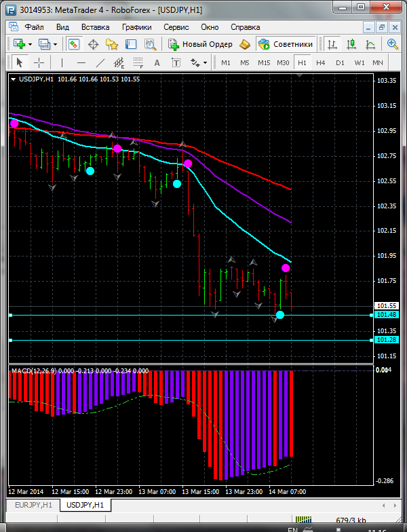Screen dimensions: 407x532
Task: Click the Новый Ордер button
Action: (x=201, y=44)
